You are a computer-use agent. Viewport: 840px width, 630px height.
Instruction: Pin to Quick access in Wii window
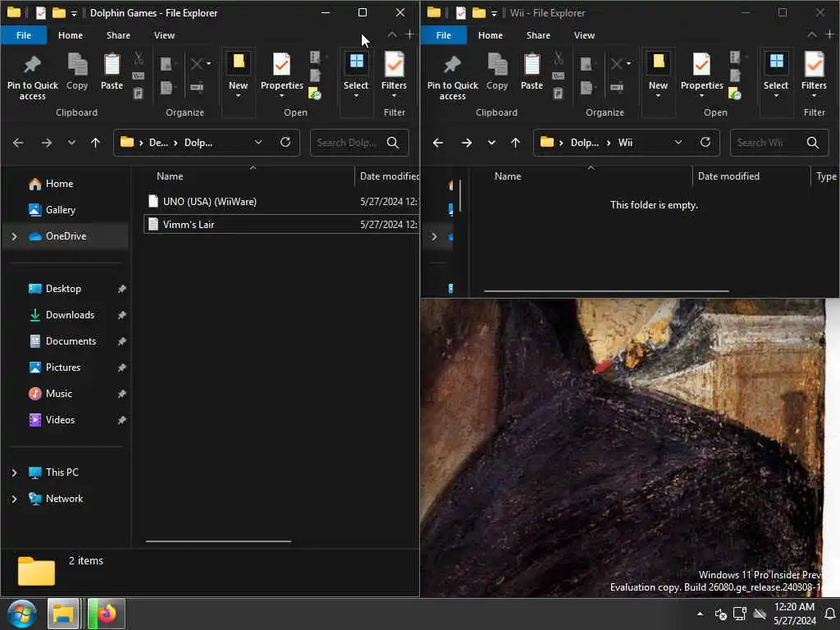tap(452, 77)
